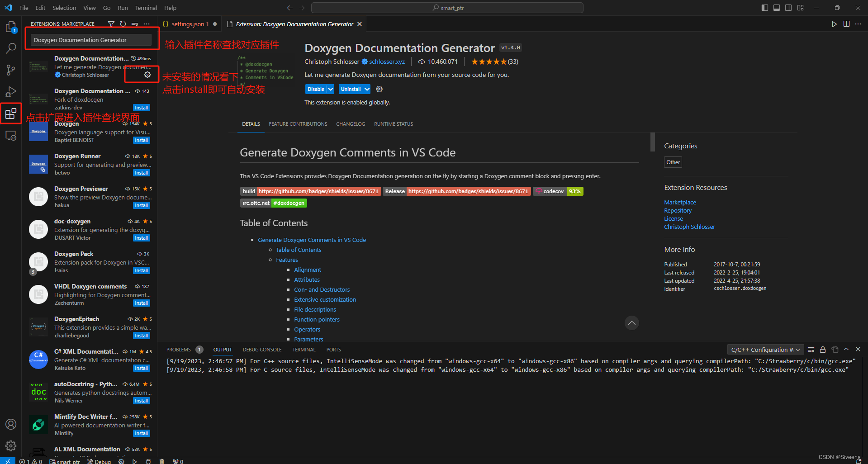Open Extensions views and more actions menu
Screen dimensions: 868x464
147,24
